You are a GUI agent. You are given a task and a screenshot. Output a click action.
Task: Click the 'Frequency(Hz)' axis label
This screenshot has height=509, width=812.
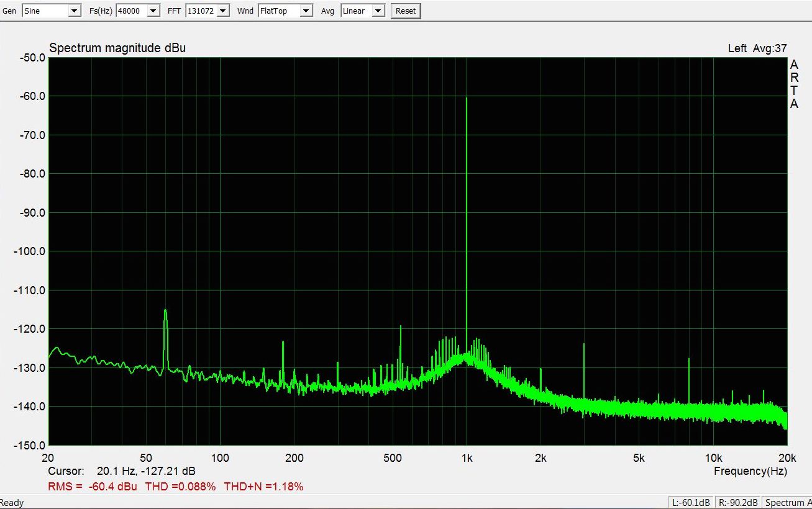click(750, 471)
